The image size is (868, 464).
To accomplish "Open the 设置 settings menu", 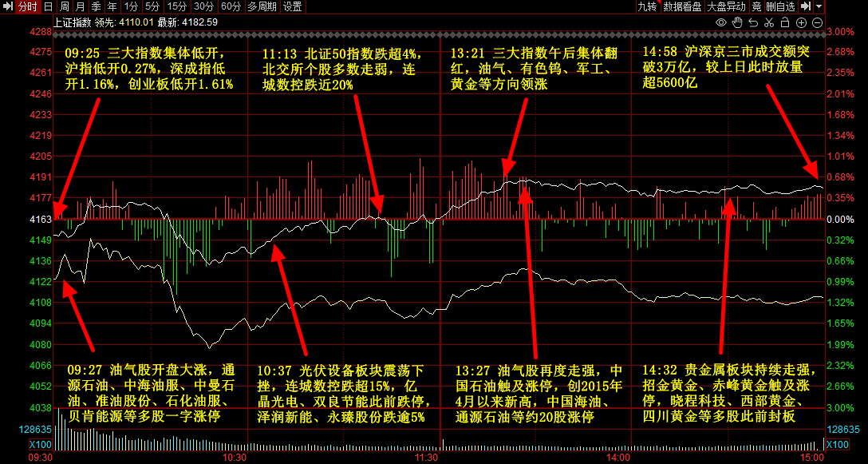I will pyautogui.click(x=293, y=6).
